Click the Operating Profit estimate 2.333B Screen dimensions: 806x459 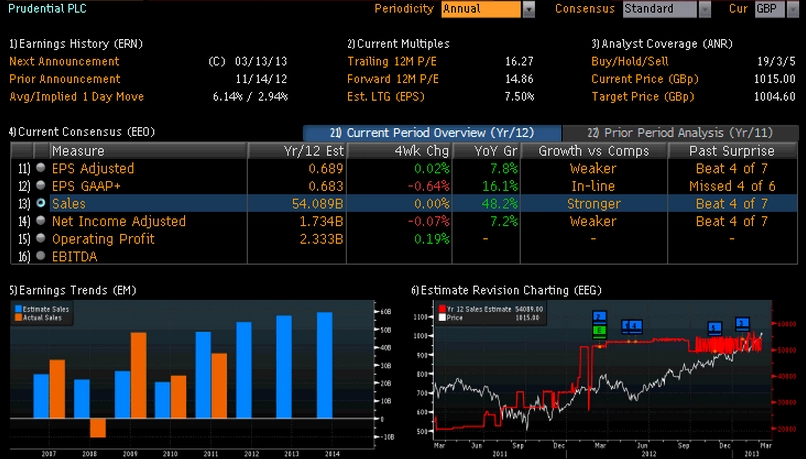point(321,239)
